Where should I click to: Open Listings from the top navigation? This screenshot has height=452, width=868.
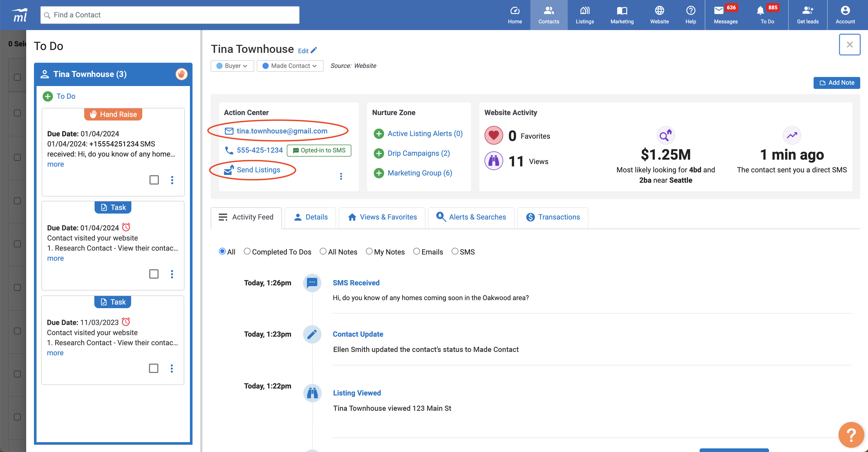tap(585, 15)
